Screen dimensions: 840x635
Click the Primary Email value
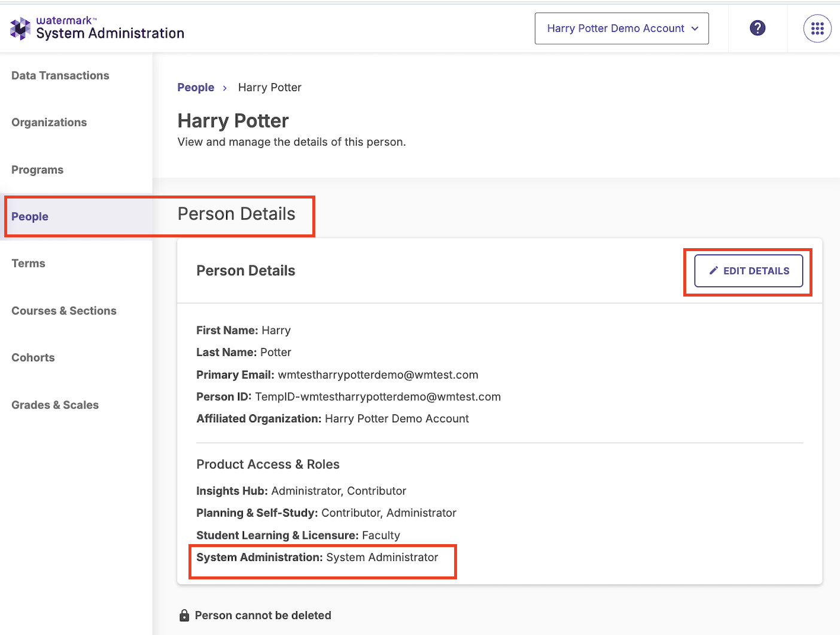click(x=378, y=375)
